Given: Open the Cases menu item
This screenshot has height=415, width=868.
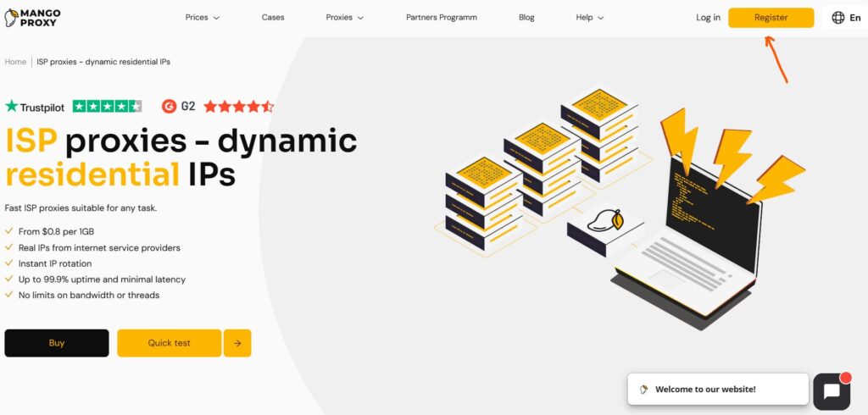Looking at the screenshot, I should (x=273, y=18).
